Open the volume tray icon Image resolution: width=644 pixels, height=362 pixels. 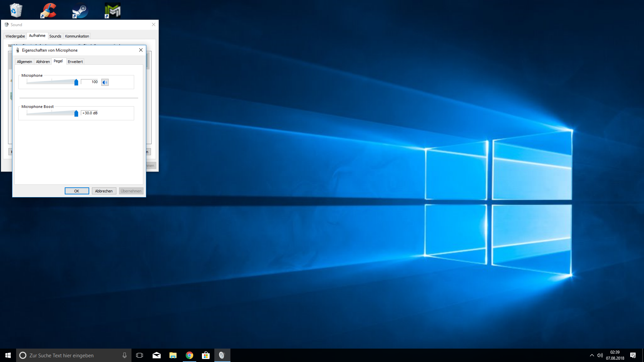pyautogui.click(x=600, y=355)
